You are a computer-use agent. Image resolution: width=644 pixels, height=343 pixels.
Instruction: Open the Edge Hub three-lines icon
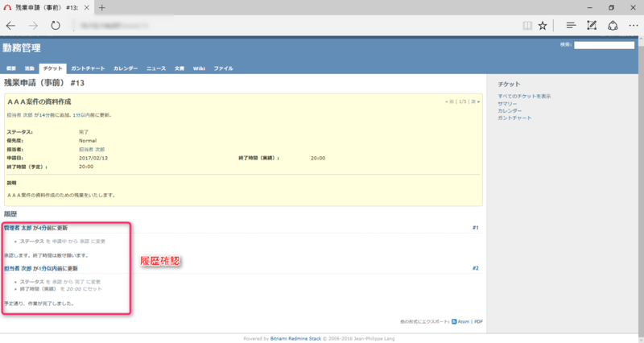[x=571, y=26]
